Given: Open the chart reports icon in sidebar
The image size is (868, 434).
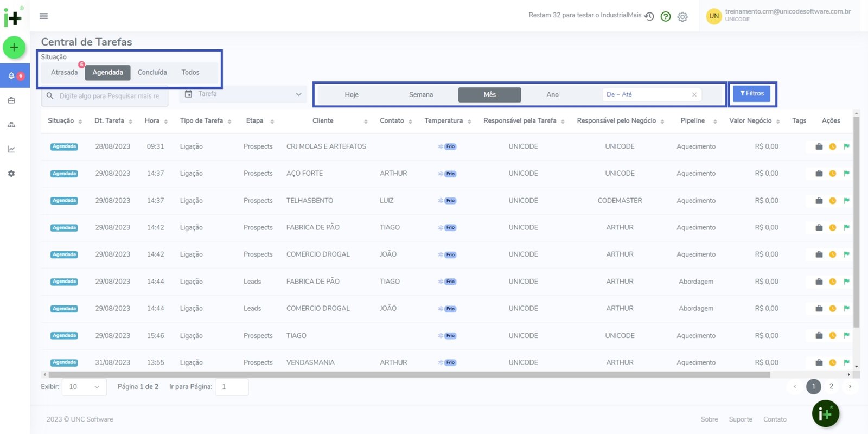Looking at the screenshot, I should coord(11,149).
